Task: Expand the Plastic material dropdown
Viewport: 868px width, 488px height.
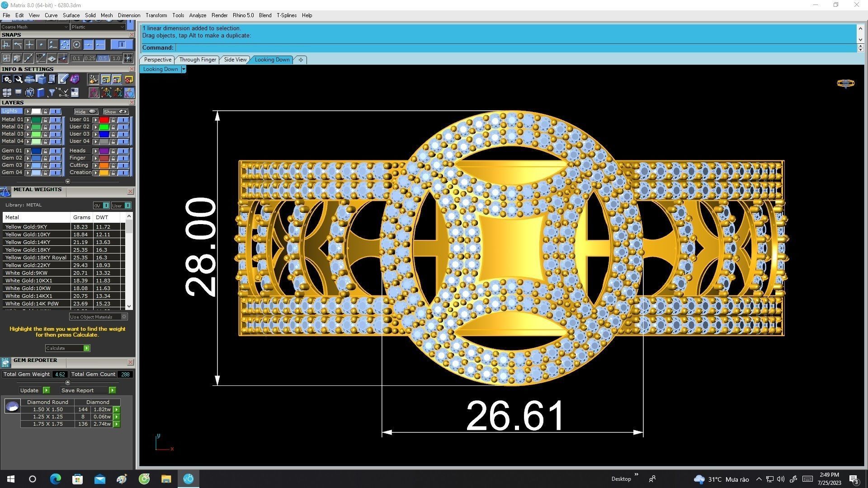Action: (122, 27)
